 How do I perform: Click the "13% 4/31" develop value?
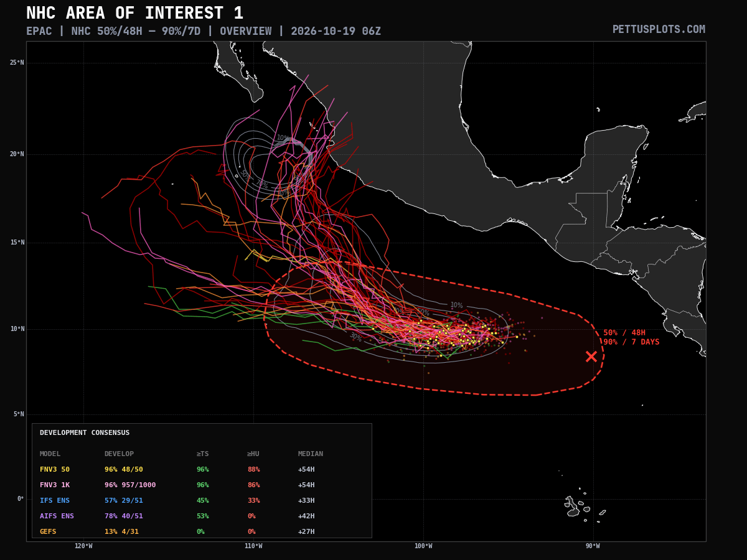pyautogui.click(x=121, y=532)
